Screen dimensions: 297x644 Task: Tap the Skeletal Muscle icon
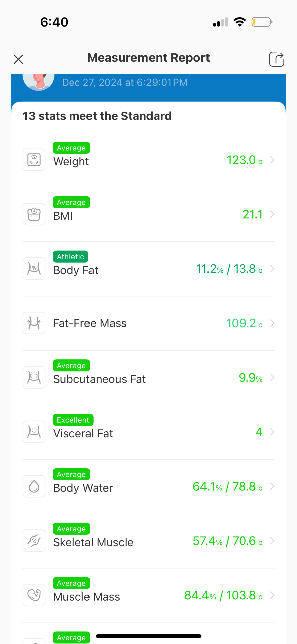pos(34,541)
